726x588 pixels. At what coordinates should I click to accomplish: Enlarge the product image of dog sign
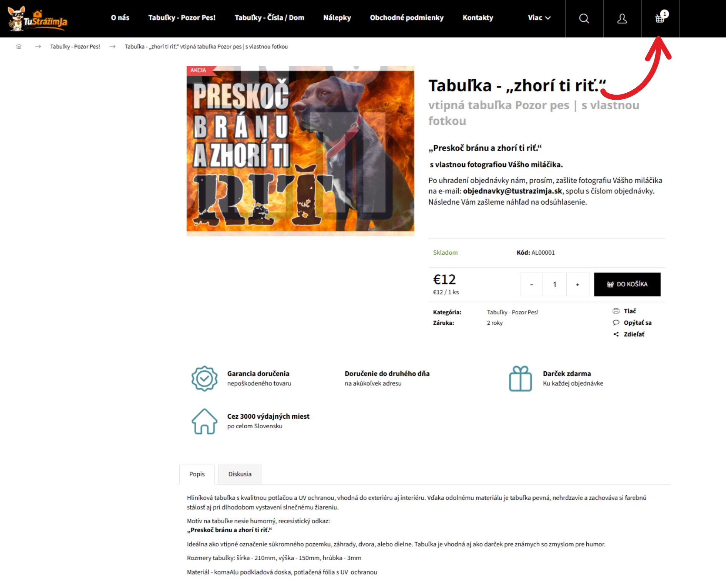pyautogui.click(x=300, y=151)
